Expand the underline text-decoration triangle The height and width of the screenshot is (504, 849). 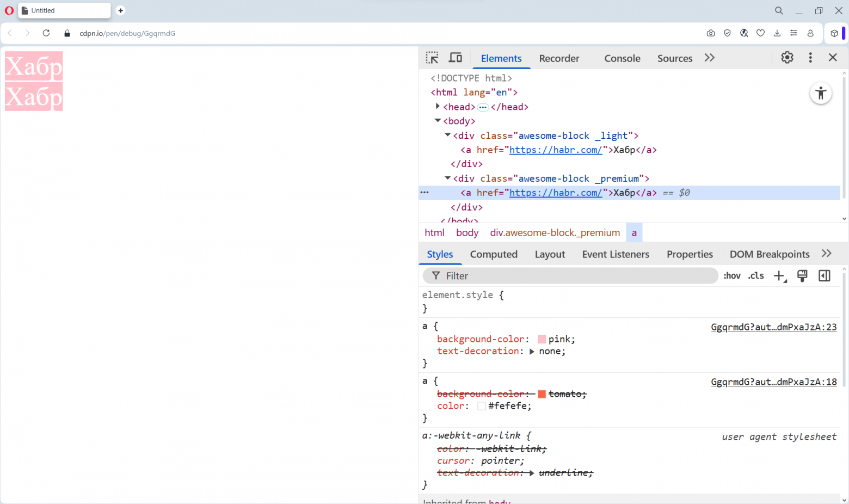coord(532,473)
